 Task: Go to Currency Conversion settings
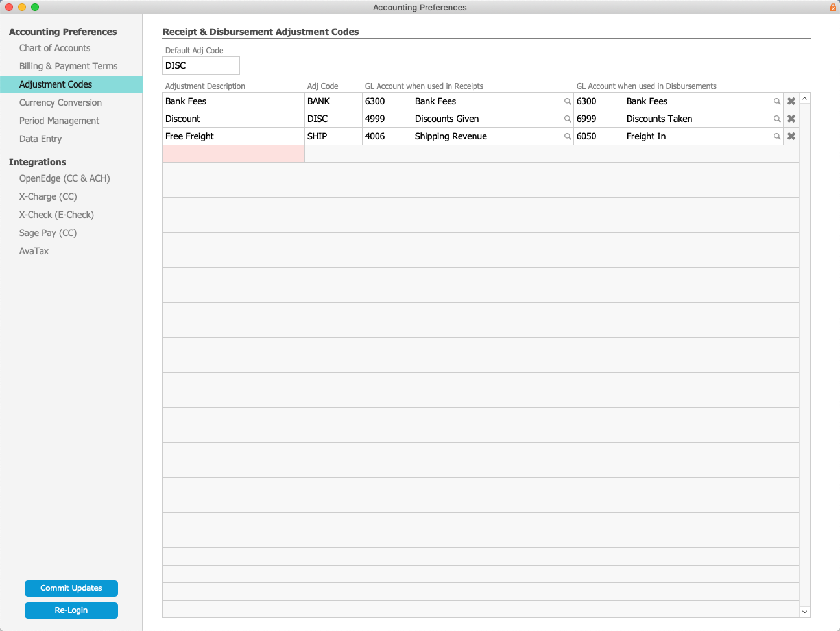(60, 102)
